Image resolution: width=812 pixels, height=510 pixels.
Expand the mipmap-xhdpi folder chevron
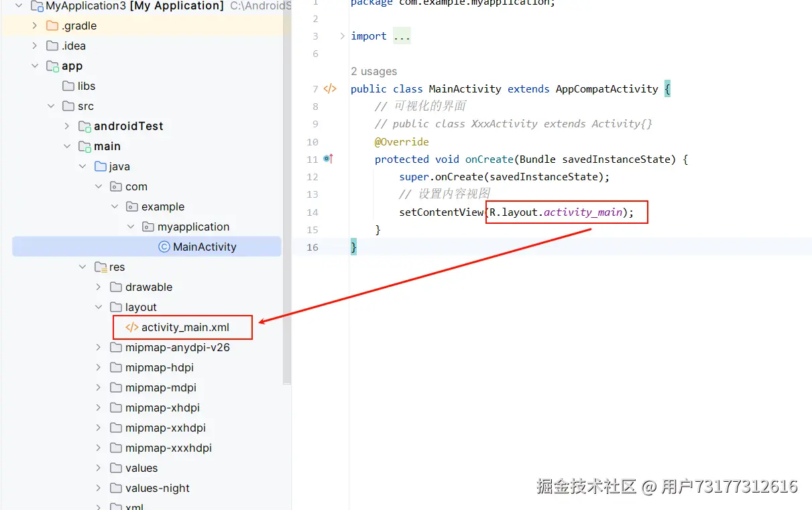pos(99,407)
